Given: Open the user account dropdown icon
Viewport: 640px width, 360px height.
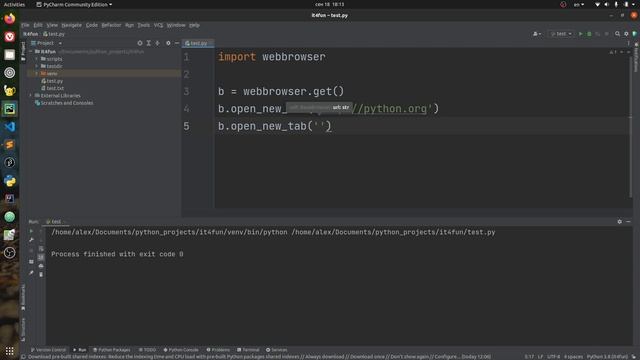Looking at the screenshot, I should point(537,34).
